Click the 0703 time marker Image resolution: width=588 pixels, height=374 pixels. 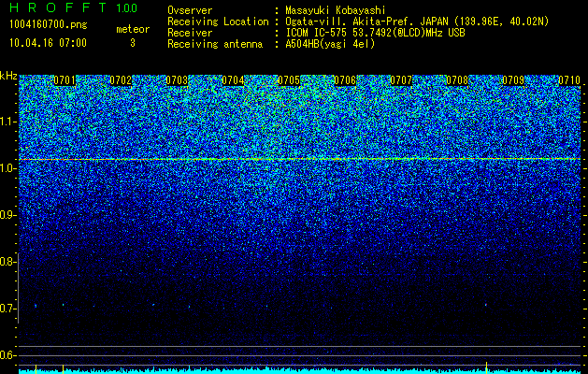[177, 80]
